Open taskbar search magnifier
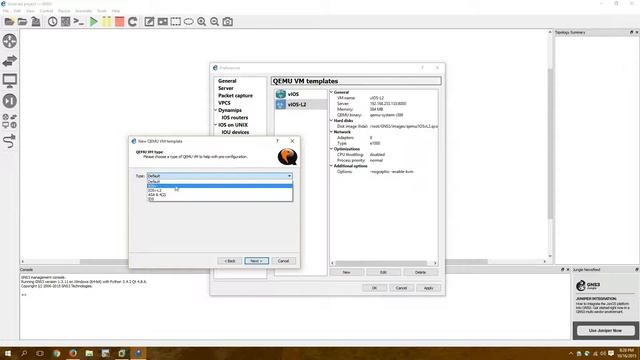The height and width of the screenshot is (360, 640). coord(24,353)
